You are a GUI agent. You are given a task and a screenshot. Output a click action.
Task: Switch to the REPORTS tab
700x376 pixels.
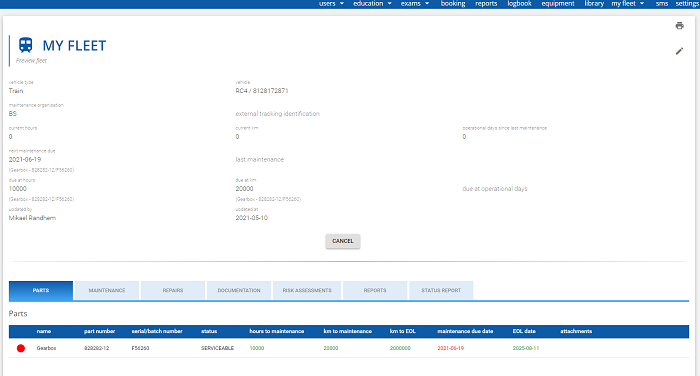coord(375,290)
